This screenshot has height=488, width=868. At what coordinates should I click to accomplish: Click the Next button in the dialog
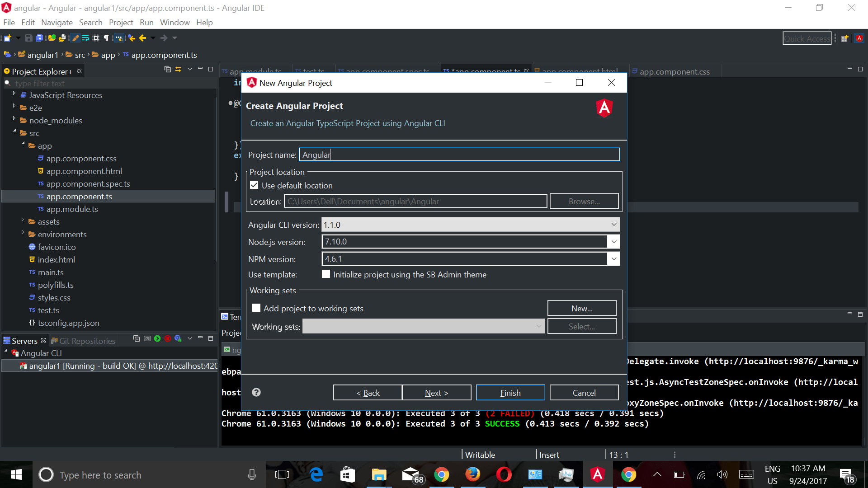coord(437,392)
